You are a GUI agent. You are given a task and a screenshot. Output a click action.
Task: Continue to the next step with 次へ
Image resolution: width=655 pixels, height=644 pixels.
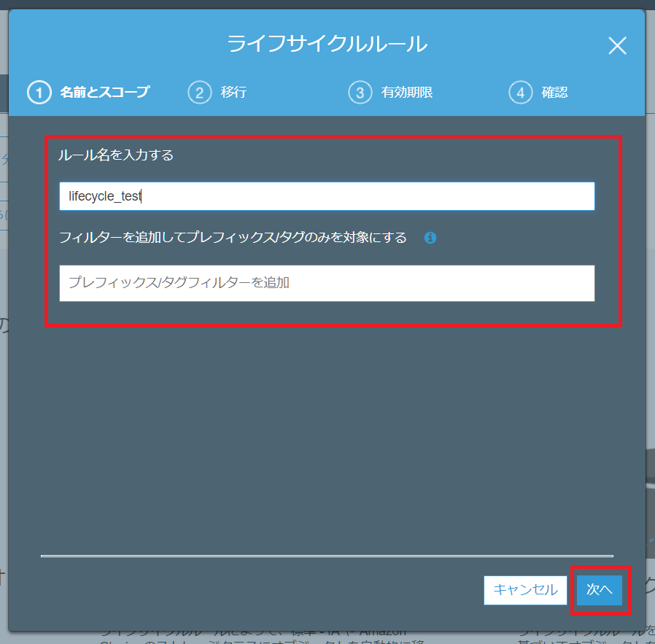[599, 590]
